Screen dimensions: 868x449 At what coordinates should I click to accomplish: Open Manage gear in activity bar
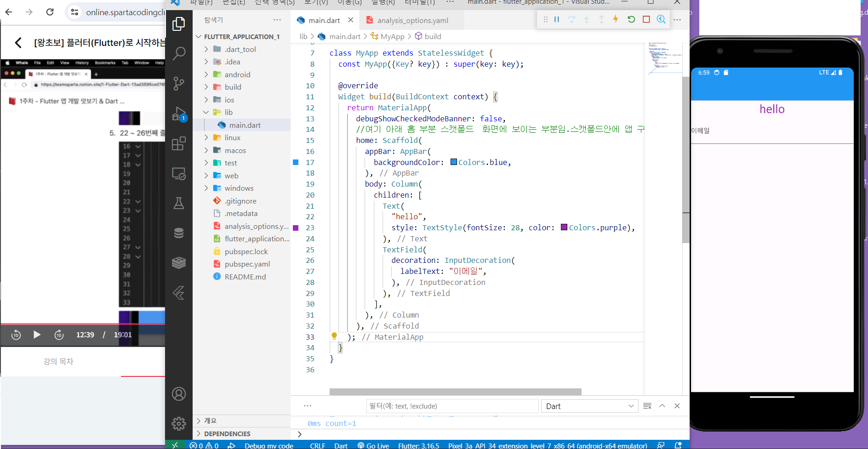179,423
